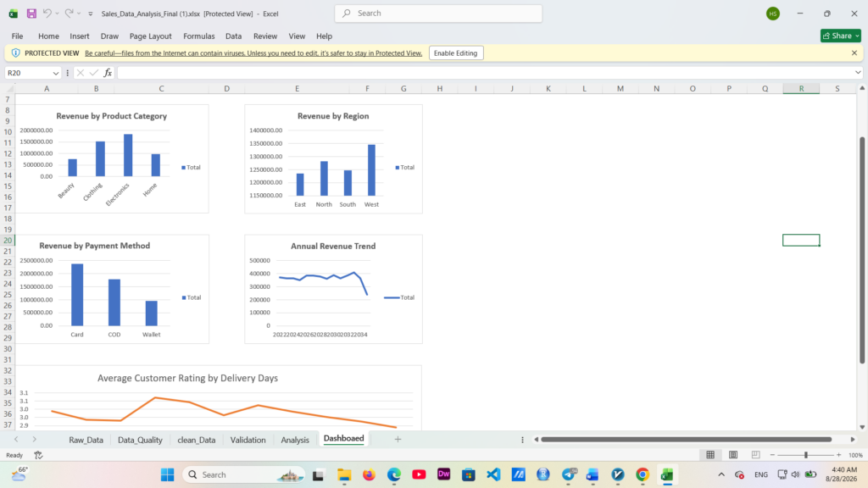The height and width of the screenshot is (488, 868).
Task: Switch to Normal view icon
Action: 710,455
